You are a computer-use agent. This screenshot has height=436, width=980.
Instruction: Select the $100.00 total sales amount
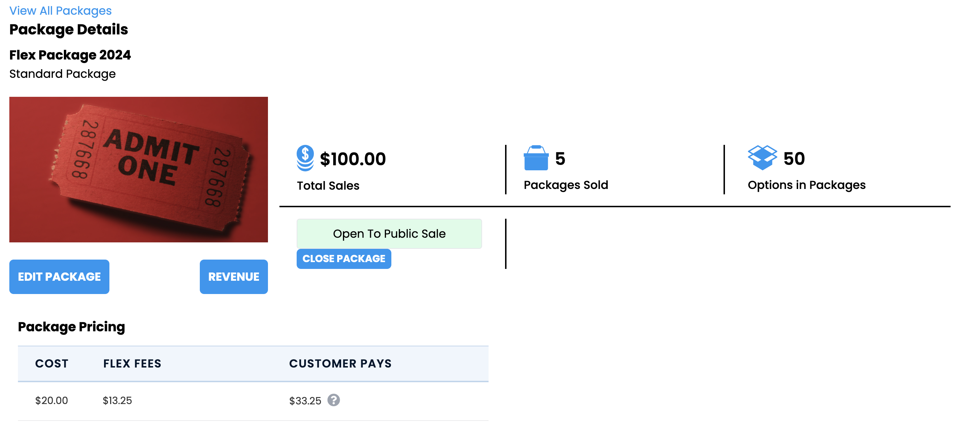[353, 159]
